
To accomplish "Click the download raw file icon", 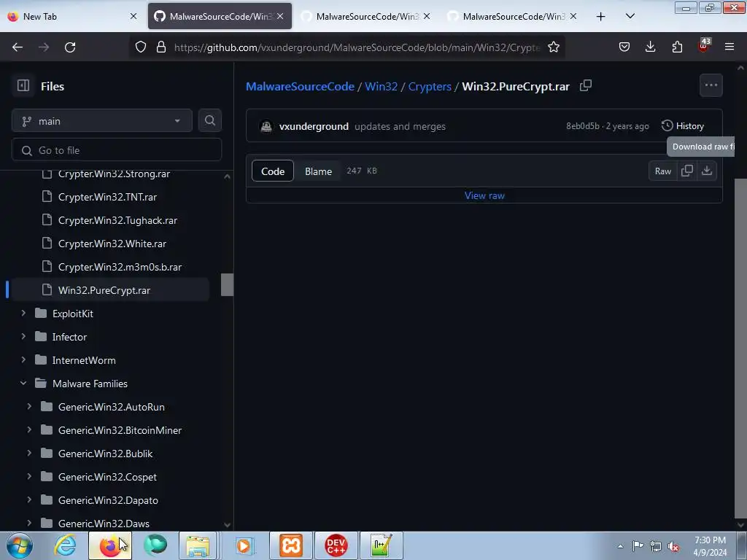I will pos(707,171).
